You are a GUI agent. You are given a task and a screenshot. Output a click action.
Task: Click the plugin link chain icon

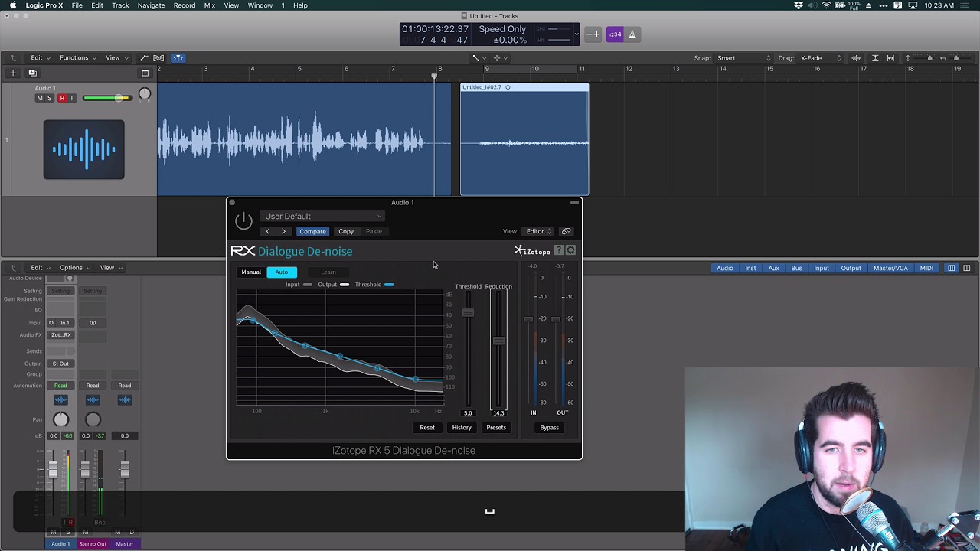[x=567, y=231]
